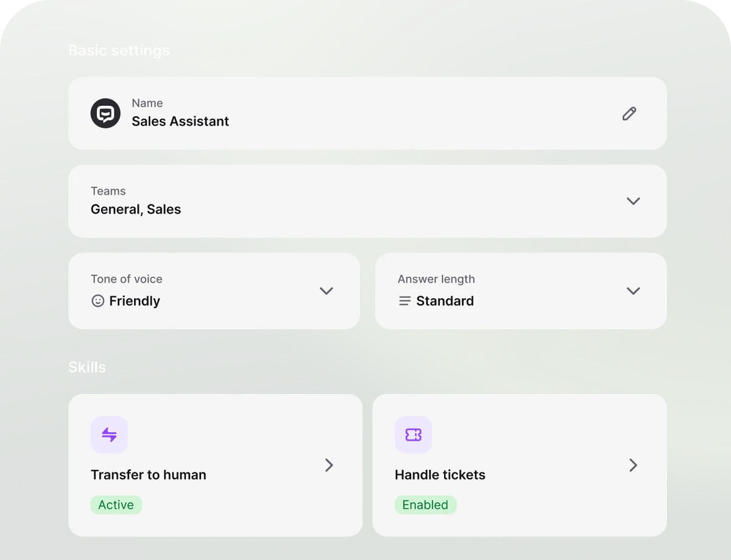Image resolution: width=731 pixels, height=560 pixels.
Task: Open Handle tickets via its right arrow
Action: click(633, 465)
